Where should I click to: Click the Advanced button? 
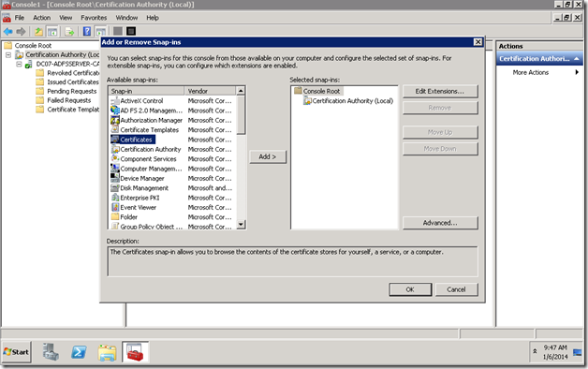[440, 223]
